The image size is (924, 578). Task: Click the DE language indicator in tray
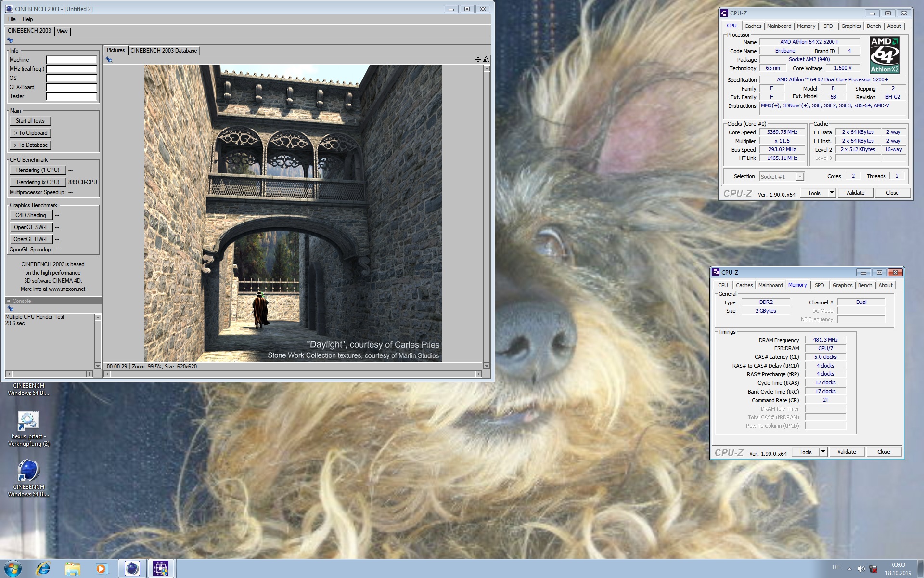click(836, 568)
